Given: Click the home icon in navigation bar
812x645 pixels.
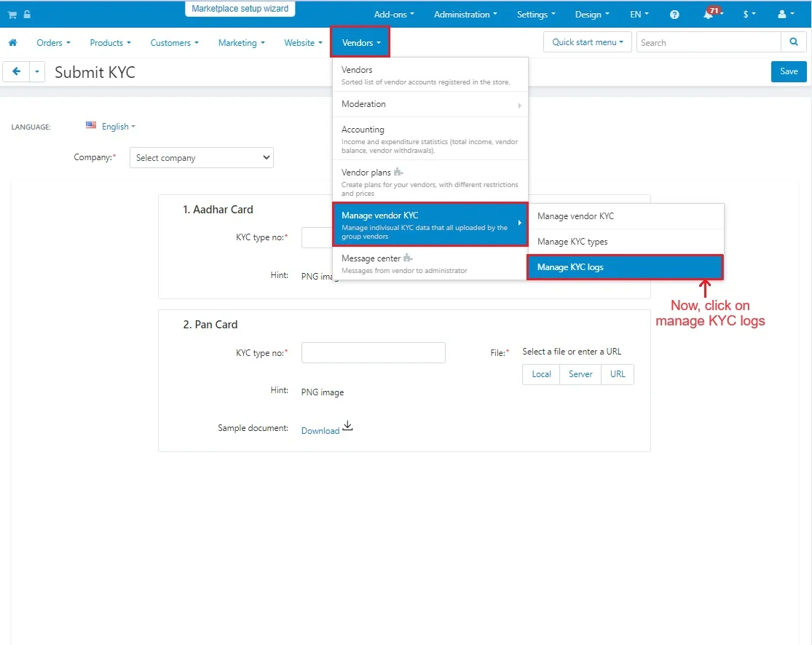Looking at the screenshot, I should [x=12, y=43].
